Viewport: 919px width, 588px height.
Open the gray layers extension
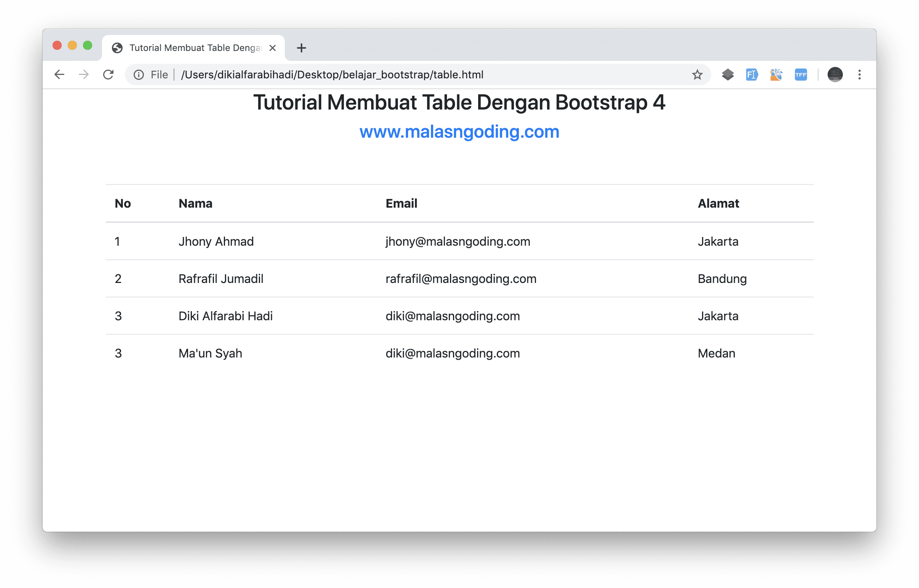[728, 75]
